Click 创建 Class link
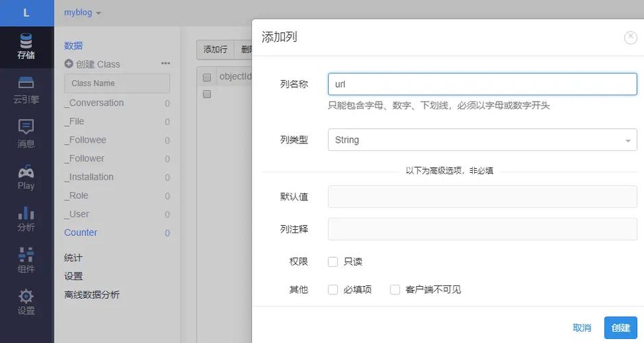644x343 pixels. (98, 64)
